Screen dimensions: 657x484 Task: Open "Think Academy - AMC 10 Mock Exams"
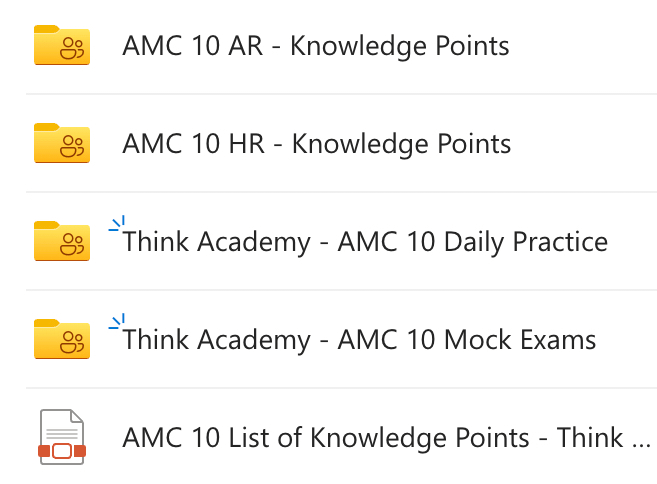point(359,340)
